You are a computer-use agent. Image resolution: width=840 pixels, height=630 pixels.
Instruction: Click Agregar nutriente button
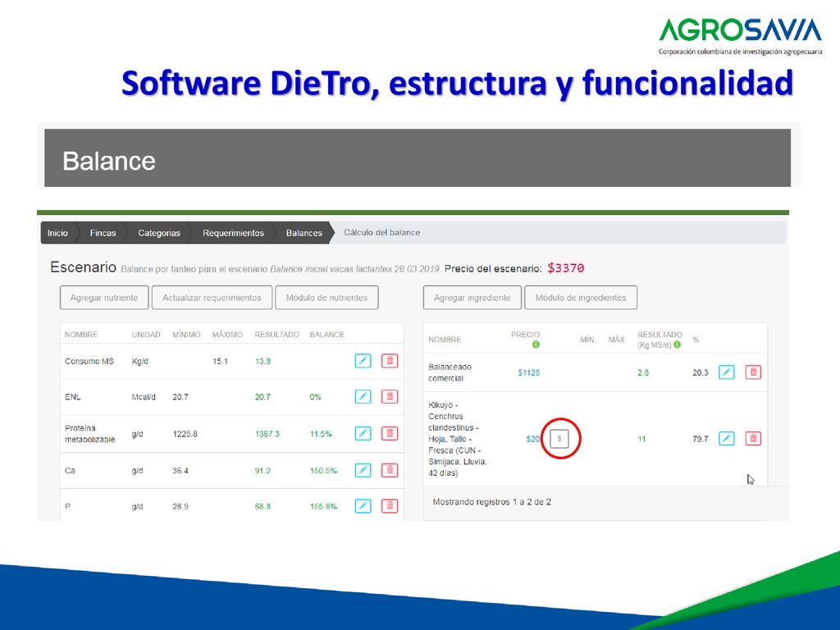tap(104, 297)
